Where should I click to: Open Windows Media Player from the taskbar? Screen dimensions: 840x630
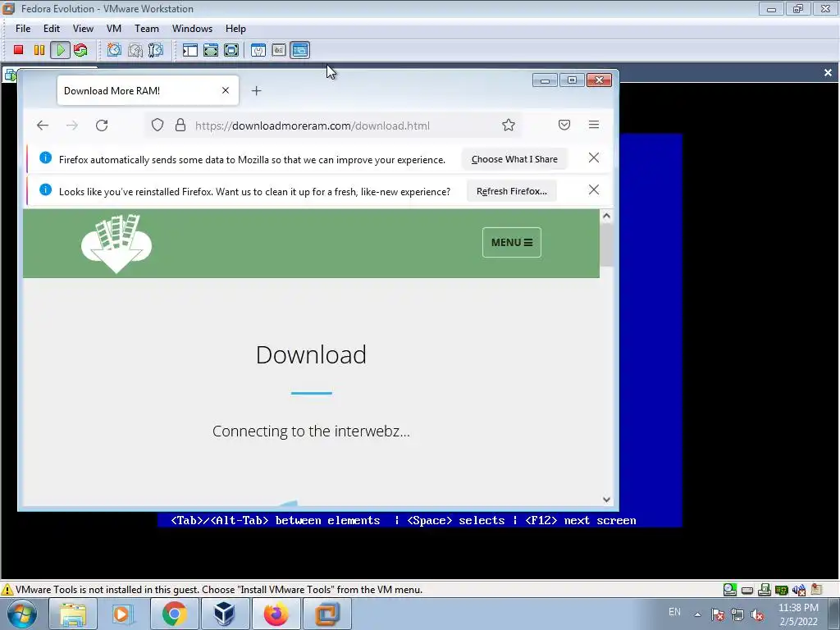pos(123,614)
